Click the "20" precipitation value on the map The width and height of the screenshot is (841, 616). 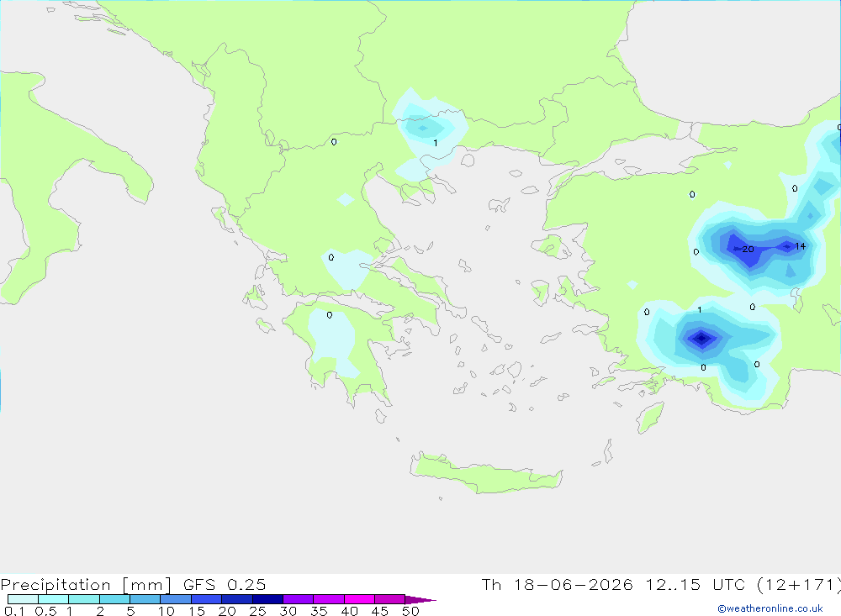tap(748, 250)
